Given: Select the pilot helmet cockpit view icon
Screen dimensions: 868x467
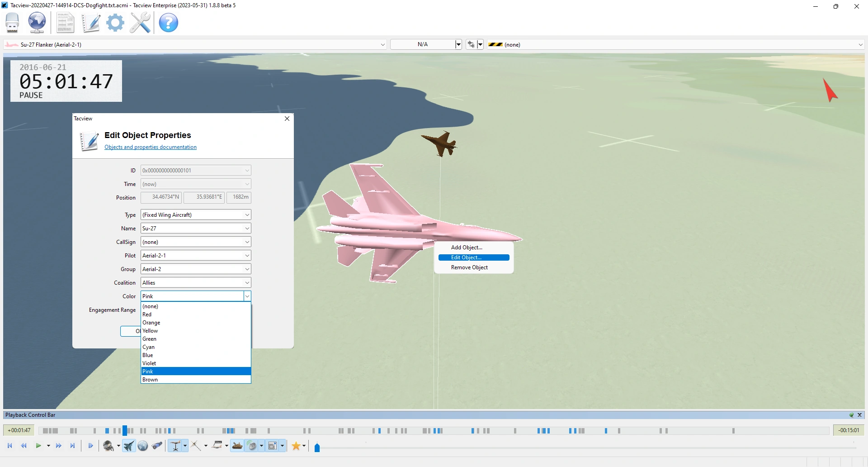Looking at the screenshot, I should 108,446.
